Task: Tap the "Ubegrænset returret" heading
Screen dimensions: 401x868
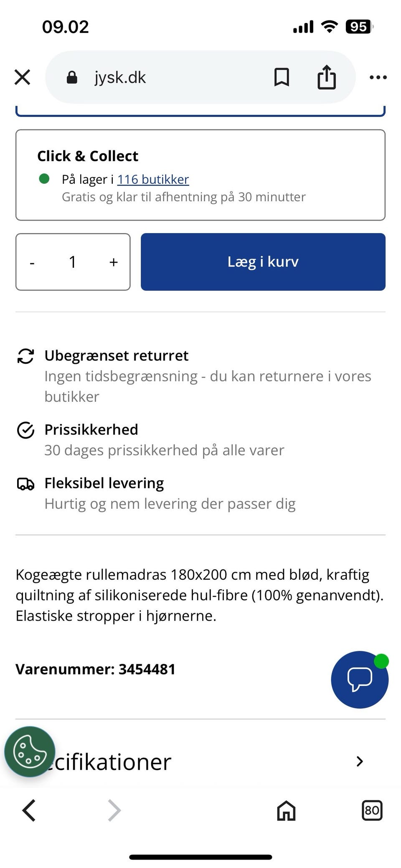Action: tap(117, 355)
